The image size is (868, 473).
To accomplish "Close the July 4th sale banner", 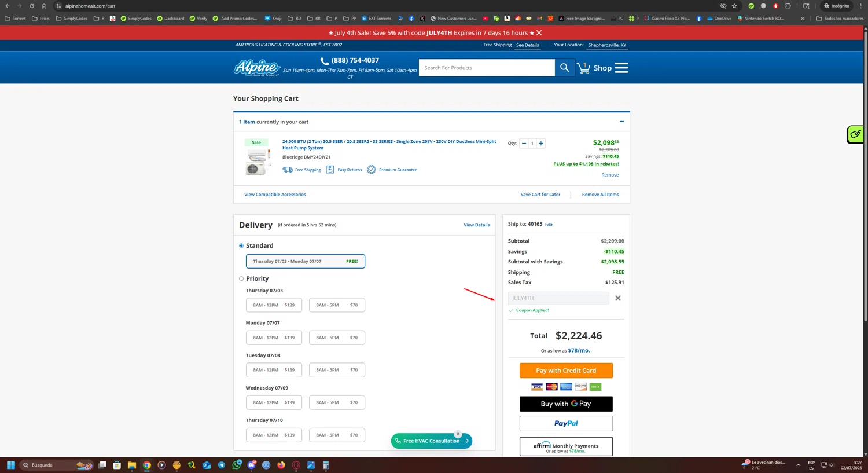I will 539,33.
